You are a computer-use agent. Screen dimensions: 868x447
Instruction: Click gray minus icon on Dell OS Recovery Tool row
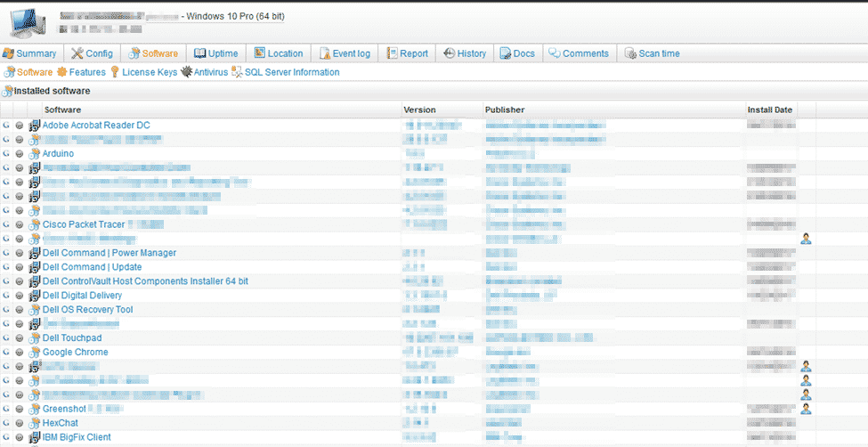[x=20, y=310]
